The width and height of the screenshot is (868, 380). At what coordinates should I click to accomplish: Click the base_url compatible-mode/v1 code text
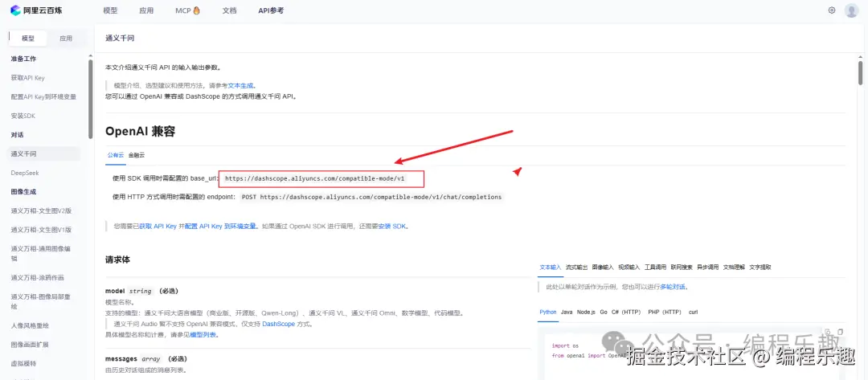tap(315, 178)
